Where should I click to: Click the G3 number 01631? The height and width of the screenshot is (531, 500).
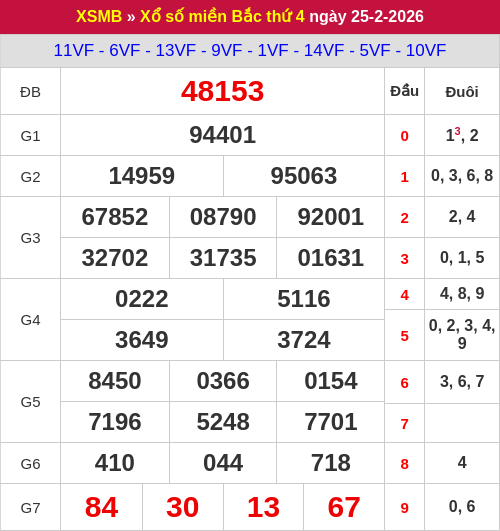[331, 258]
